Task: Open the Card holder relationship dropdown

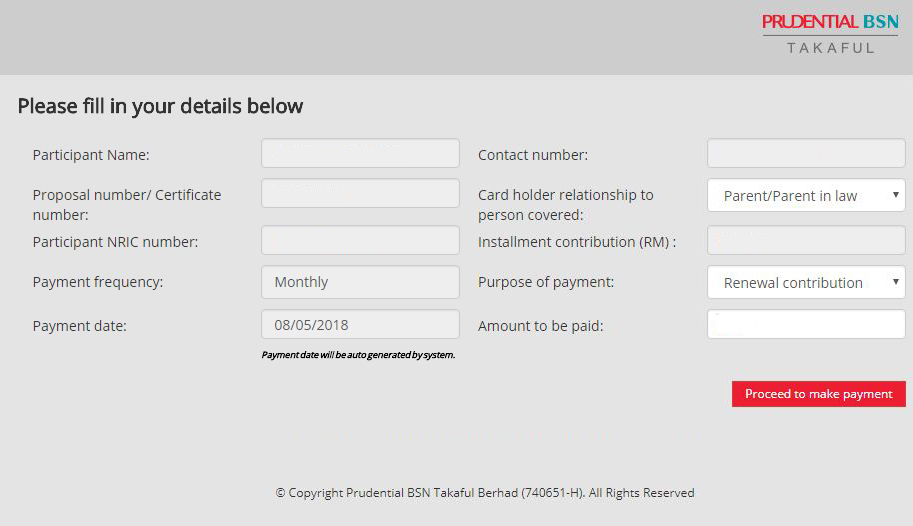Action: [x=806, y=196]
